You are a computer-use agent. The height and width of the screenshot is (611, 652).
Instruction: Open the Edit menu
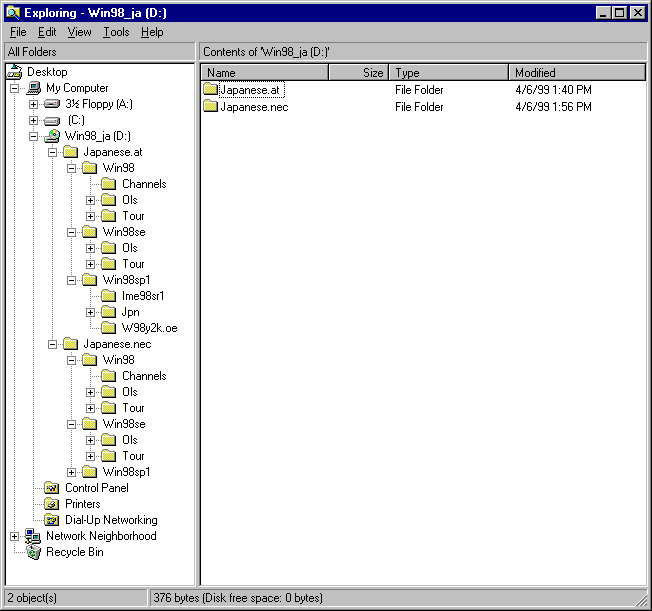point(47,32)
